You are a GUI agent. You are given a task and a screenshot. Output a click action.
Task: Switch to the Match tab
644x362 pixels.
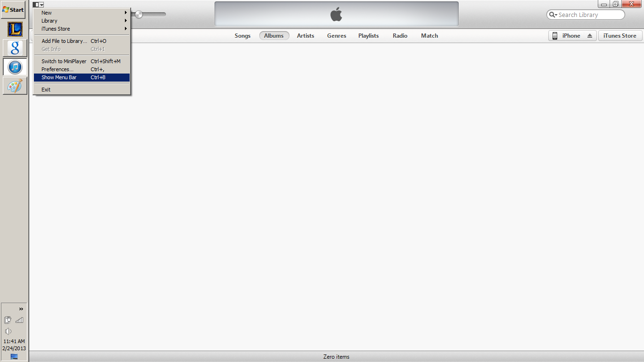[x=429, y=36]
